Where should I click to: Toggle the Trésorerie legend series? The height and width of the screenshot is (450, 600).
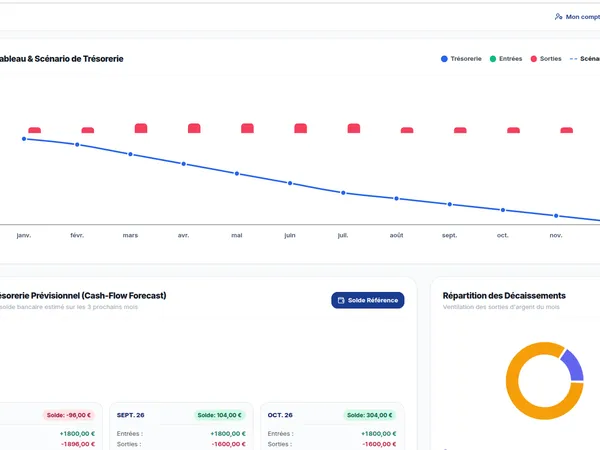[461, 59]
